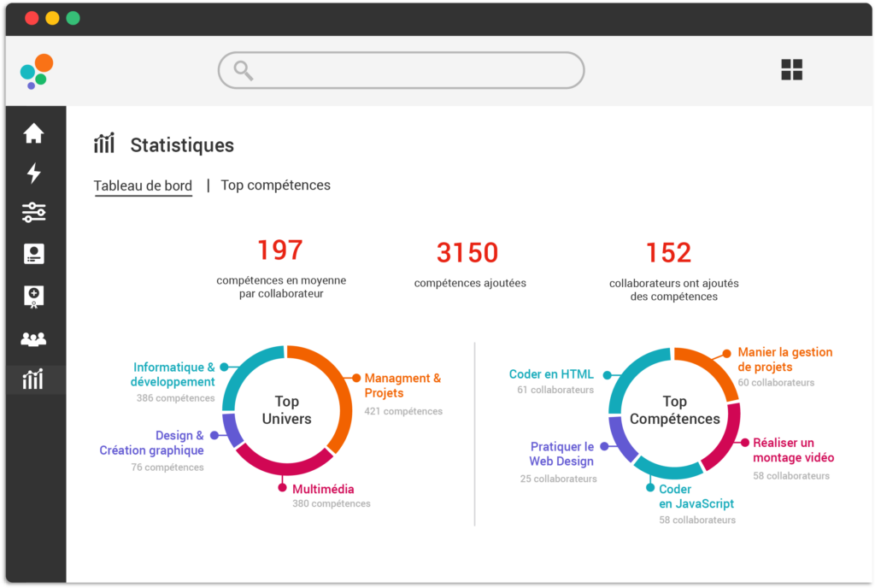
Task: Click inside the search field
Action: (x=402, y=70)
